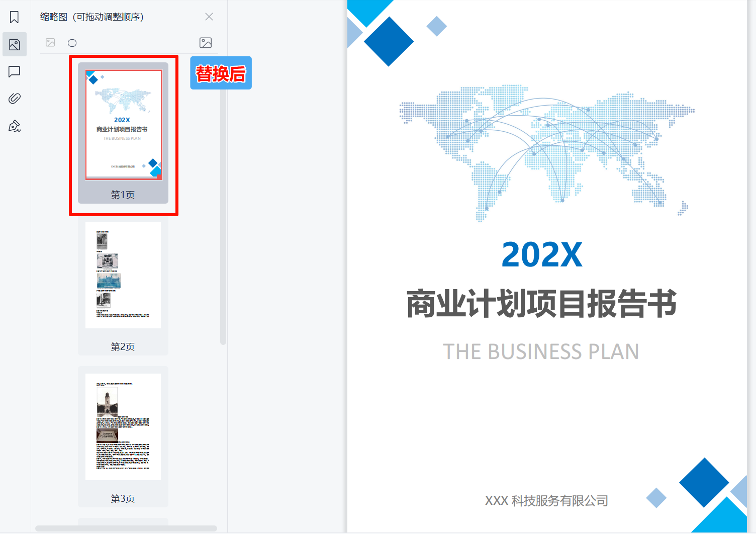
Task: Click the small thumbnail size icon
Action: [x=50, y=43]
